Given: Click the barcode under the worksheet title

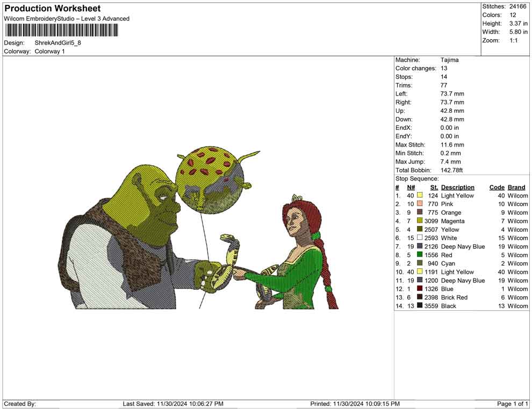Looking at the screenshot, I should click(x=61, y=31).
